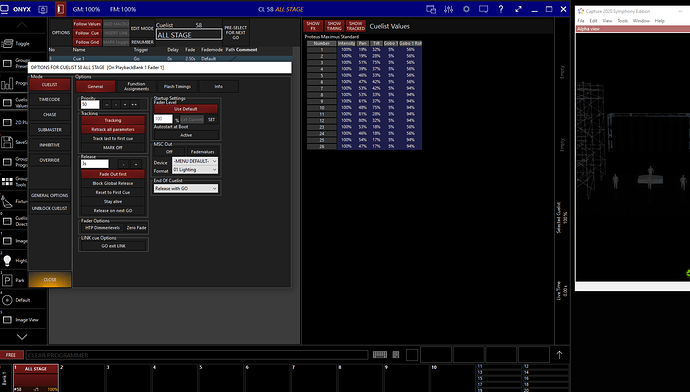Click the SET fader level button
690x392 pixels.
(211, 119)
